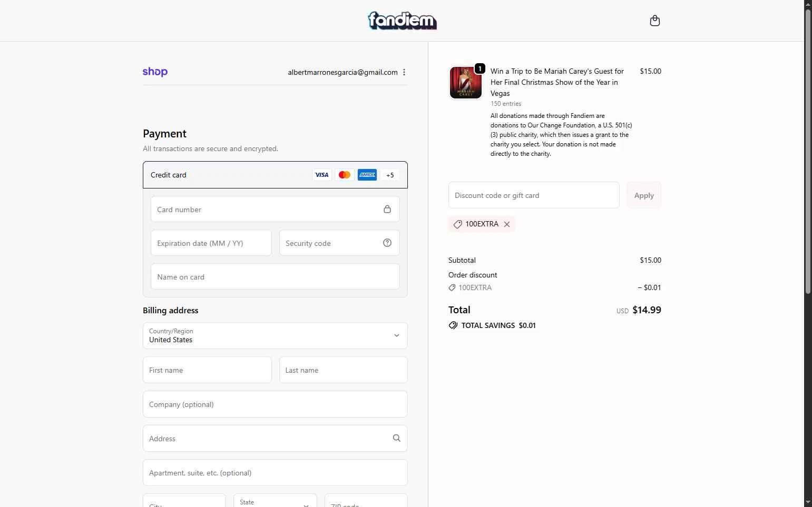Image resolution: width=812 pixels, height=507 pixels.
Task: Focus the Apartment, suite field
Action: 275,472
